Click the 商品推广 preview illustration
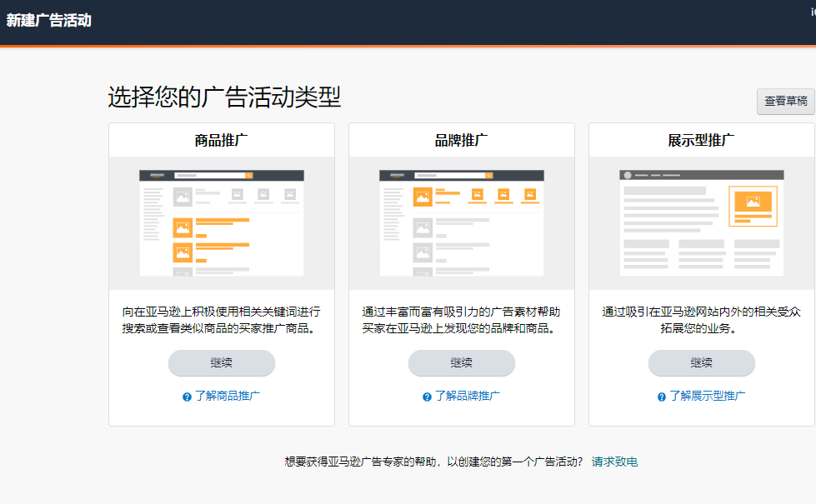Image resolution: width=816 pixels, height=504 pixels. point(222,222)
